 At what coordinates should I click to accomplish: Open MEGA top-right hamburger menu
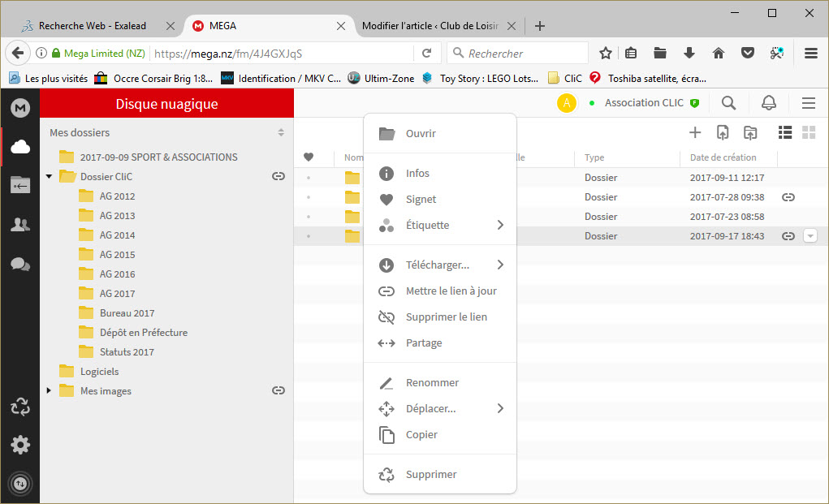click(x=809, y=103)
